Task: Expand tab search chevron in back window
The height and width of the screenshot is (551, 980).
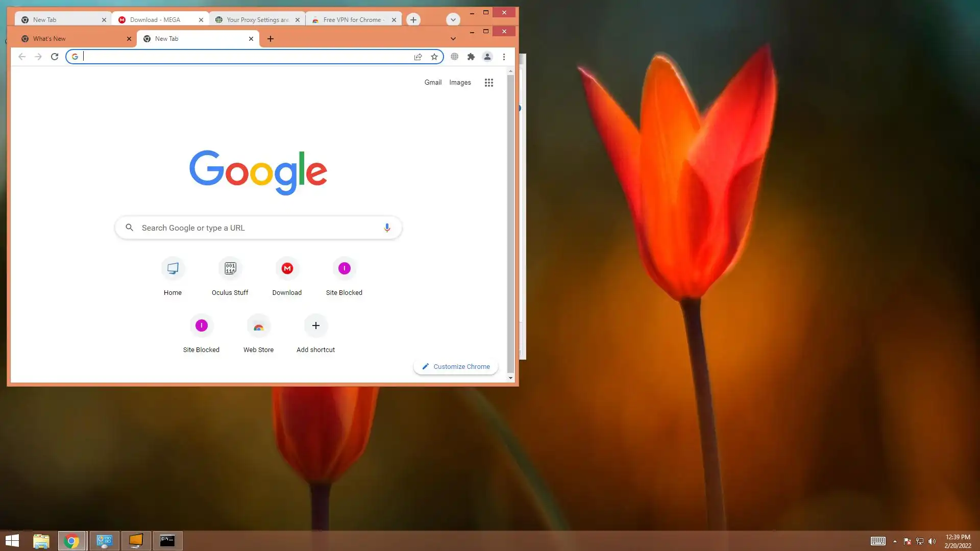Action: [x=453, y=20]
